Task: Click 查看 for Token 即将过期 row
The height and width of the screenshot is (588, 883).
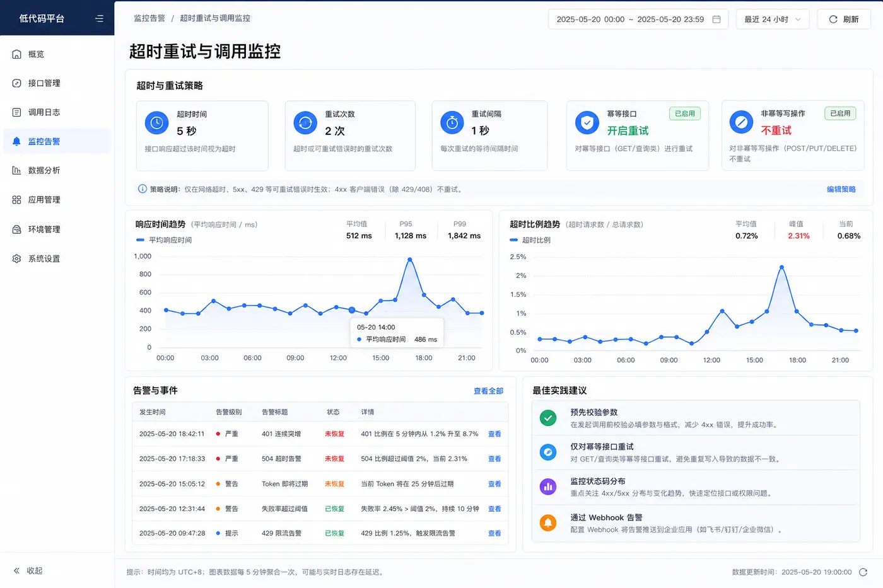Action: 494,484
